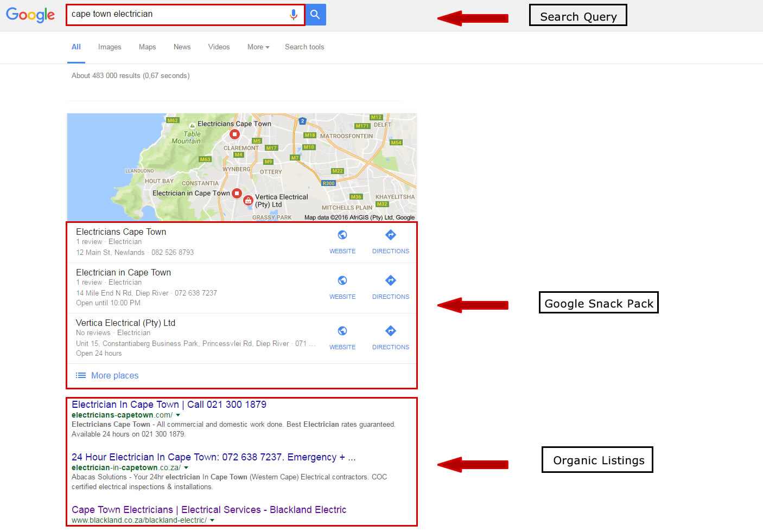The image size is (763, 532).
Task: Expand the arrow next to electricians-capetown.com URL
Action: [x=177, y=414]
